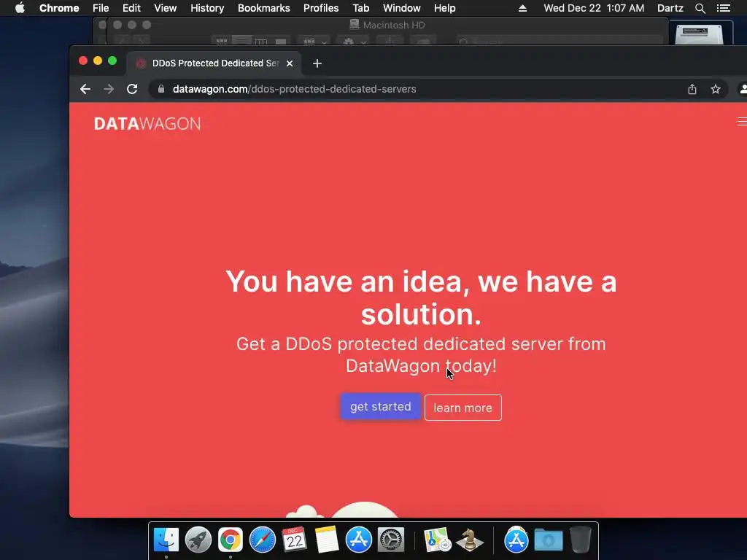Open Finder from the dock
The width and height of the screenshot is (747, 560).
tap(166, 540)
